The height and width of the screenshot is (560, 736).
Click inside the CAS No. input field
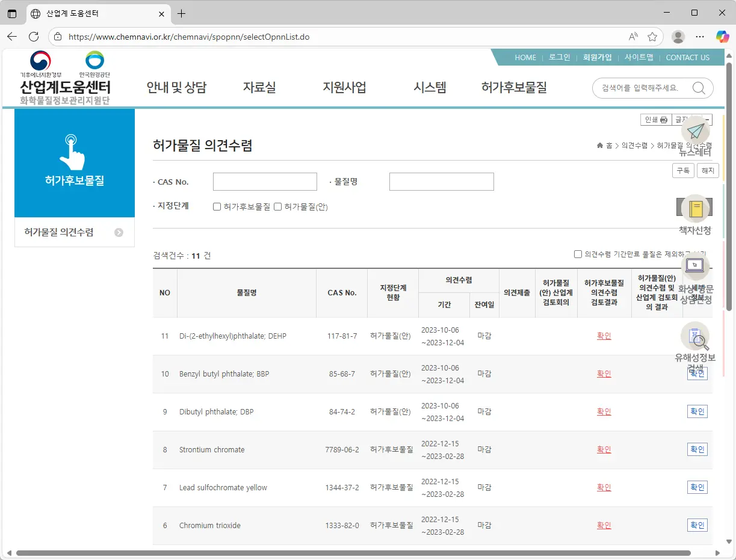click(265, 181)
